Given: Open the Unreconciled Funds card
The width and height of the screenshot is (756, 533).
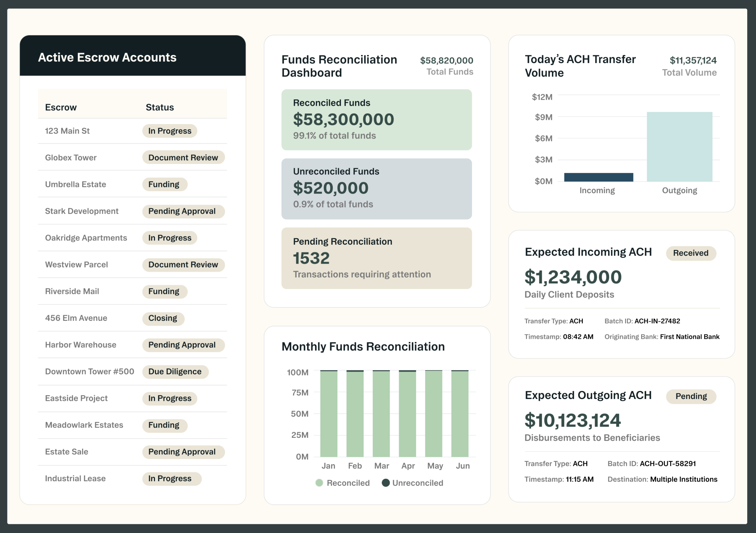Looking at the screenshot, I should [376, 189].
